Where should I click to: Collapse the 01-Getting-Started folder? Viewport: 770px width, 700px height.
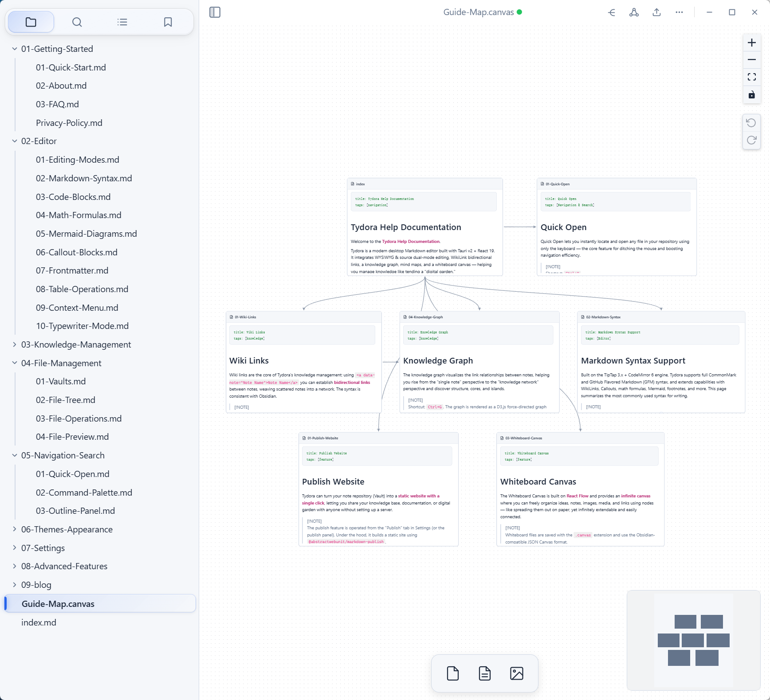tap(15, 49)
